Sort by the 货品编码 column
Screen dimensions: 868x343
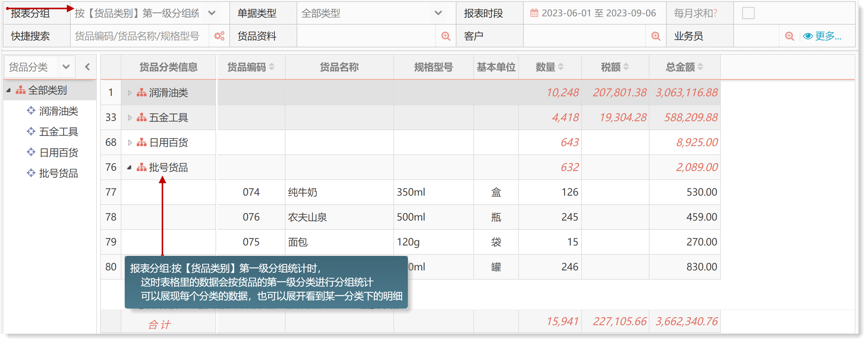coord(272,67)
